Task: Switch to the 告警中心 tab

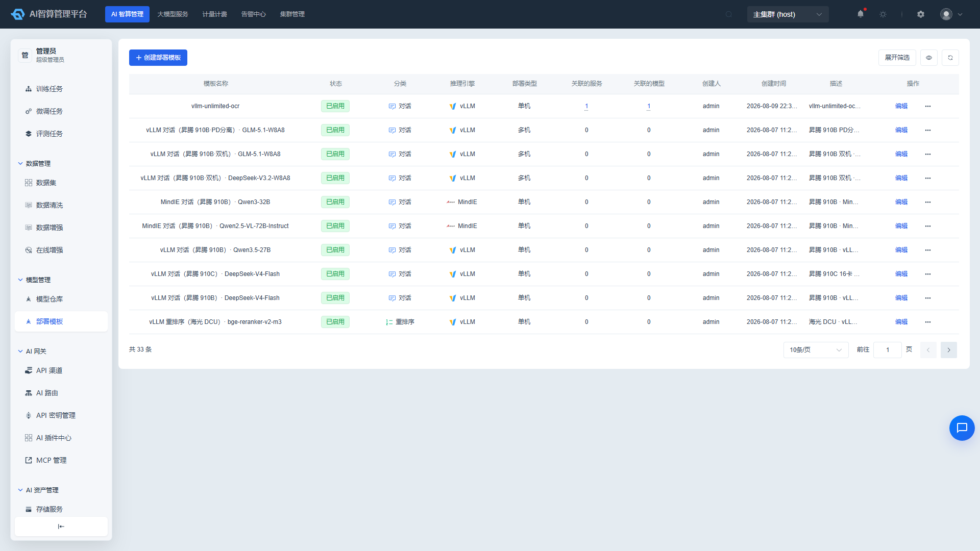Action: coord(254,14)
